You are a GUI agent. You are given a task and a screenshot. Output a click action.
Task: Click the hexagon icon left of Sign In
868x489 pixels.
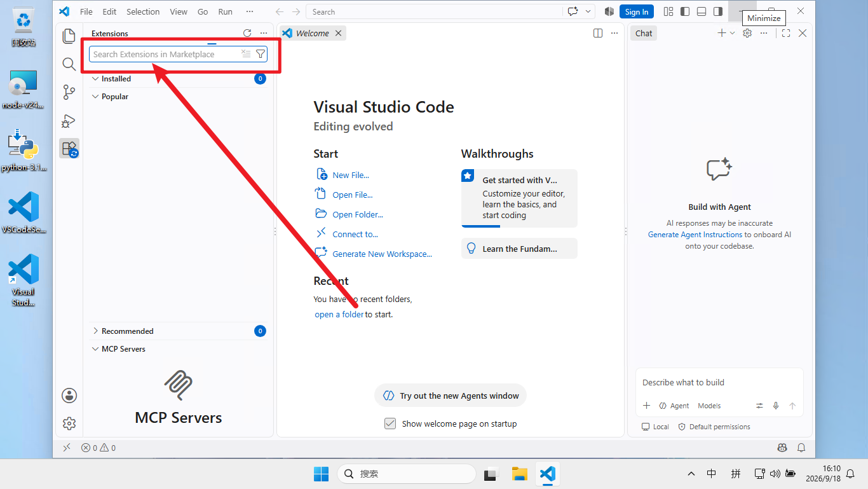[x=609, y=11]
